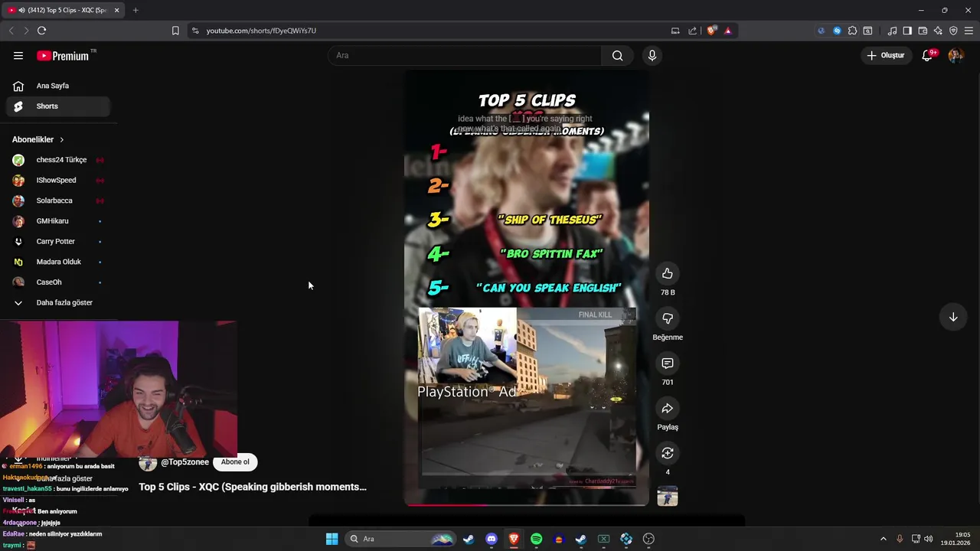Open the Brave VPN shield icon
Screen dimensions: 980x551
coord(953,31)
